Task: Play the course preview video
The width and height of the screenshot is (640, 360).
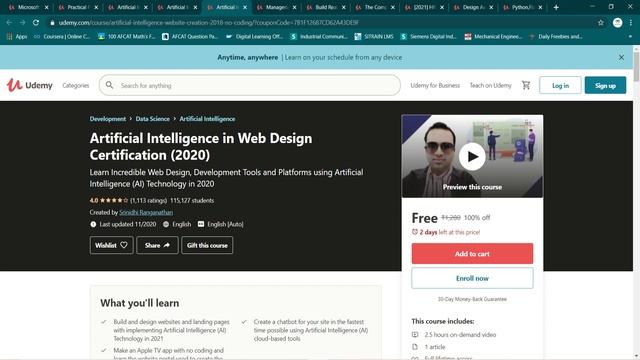Action: point(472,156)
